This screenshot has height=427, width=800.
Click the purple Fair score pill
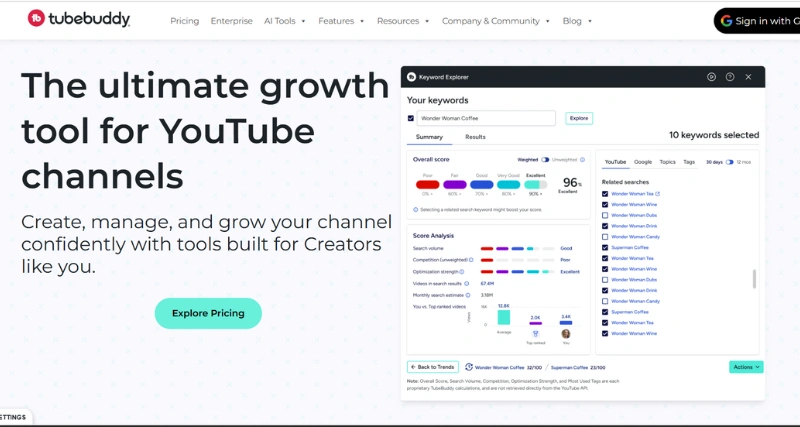(455, 185)
